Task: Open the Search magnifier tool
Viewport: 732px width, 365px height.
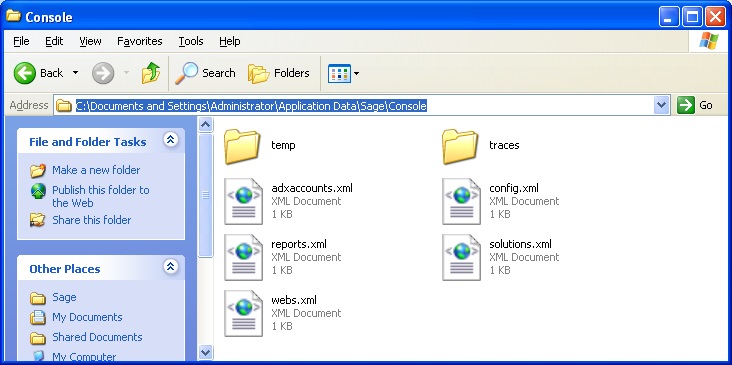Action: click(x=205, y=73)
